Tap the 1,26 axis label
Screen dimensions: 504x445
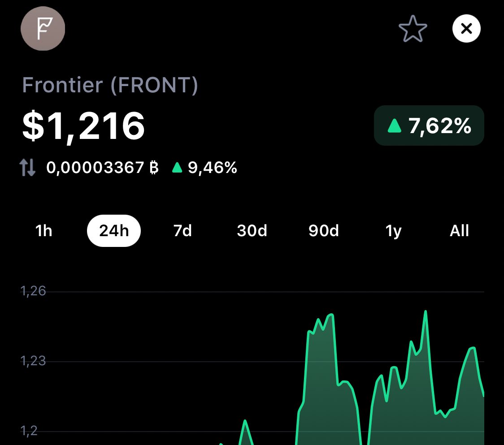(x=33, y=291)
